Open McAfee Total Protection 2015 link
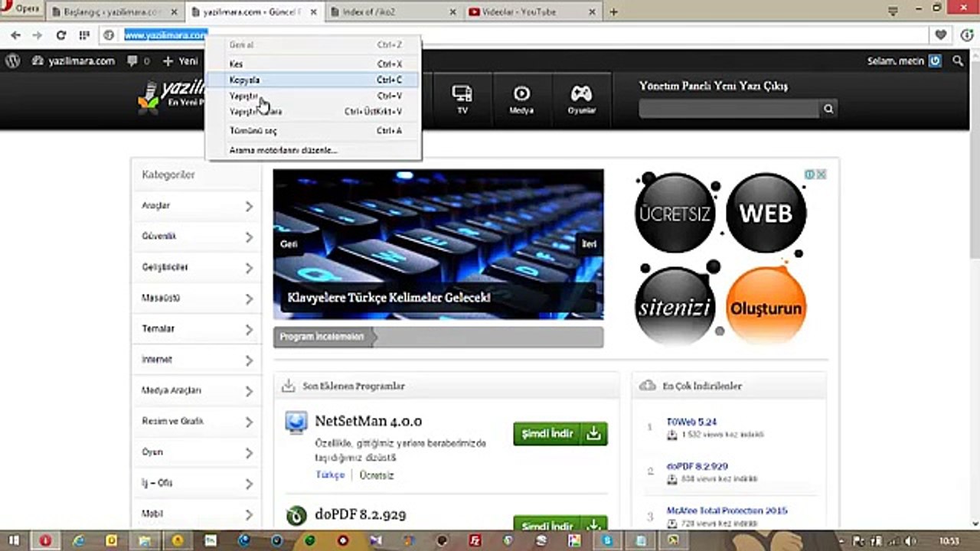 pyautogui.click(x=727, y=510)
